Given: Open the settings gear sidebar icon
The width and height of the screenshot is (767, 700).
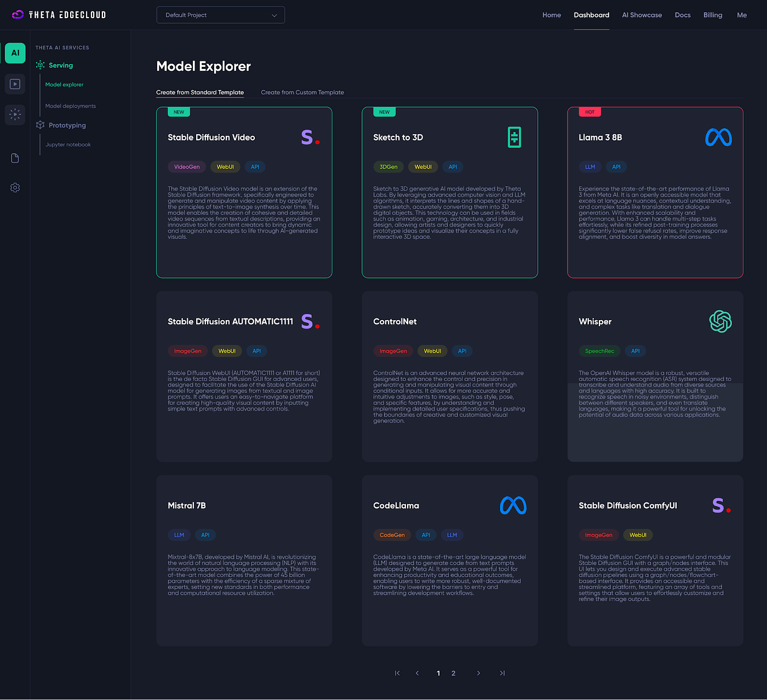Looking at the screenshot, I should pyautogui.click(x=15, y=187).
